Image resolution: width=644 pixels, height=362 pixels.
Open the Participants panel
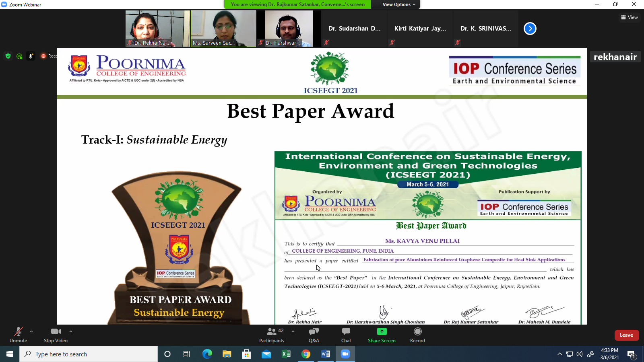click(x=272, y=335)
